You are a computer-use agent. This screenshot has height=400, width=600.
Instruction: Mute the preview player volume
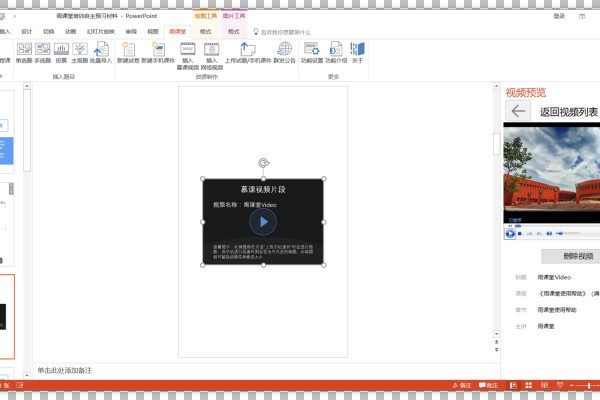(x=549, y=233)
